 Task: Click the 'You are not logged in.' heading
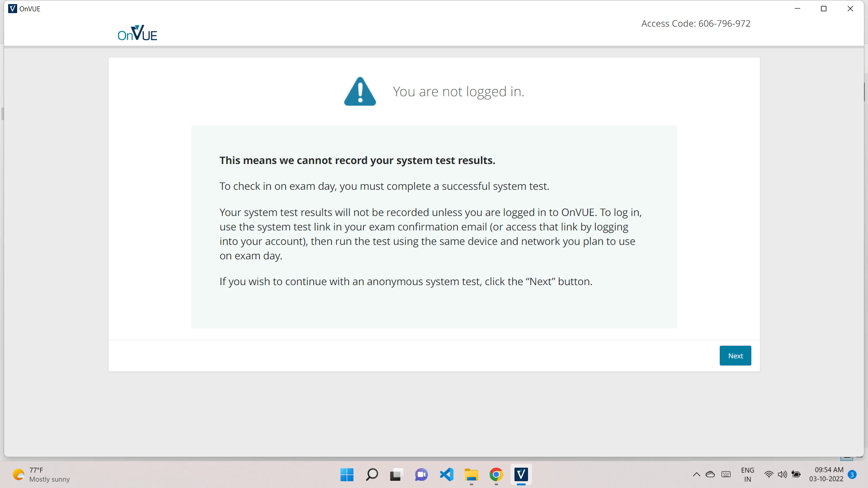click(x=458, y=92)
